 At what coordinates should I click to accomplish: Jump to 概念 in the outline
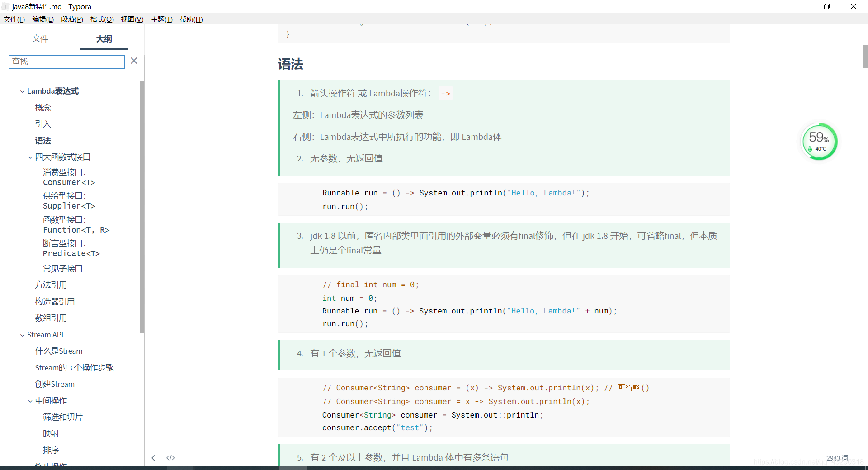click(43, 108)
